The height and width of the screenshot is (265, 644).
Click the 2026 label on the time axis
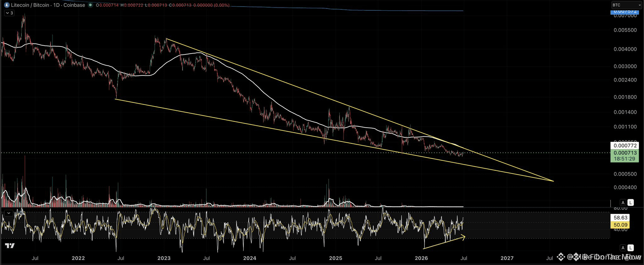pyautogui.click(x=422, y=258)
